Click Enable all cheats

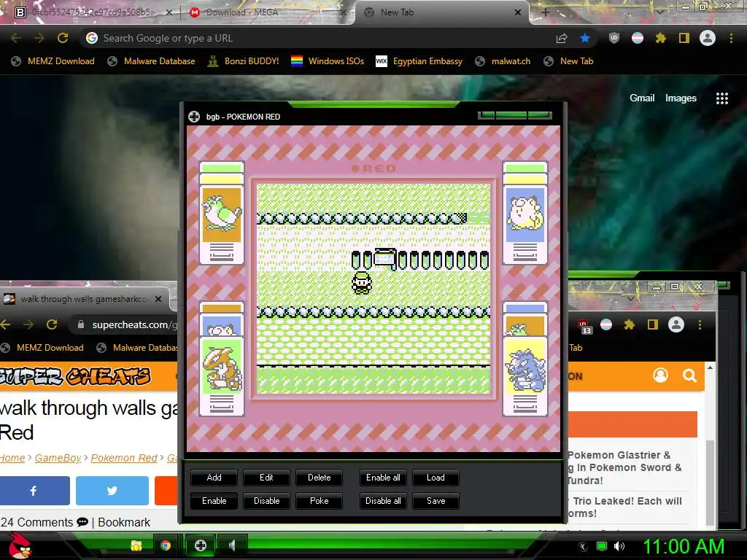coord(383,478)
